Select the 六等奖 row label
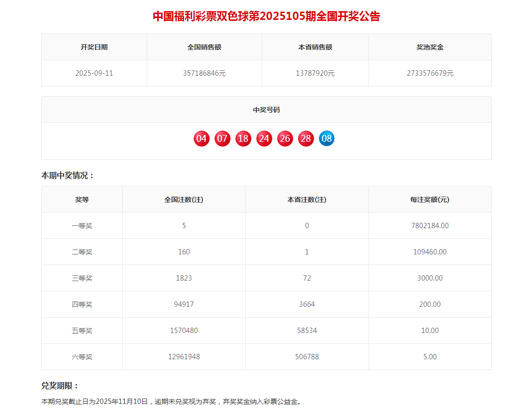 pyautogui.click(x=82, y=357)
